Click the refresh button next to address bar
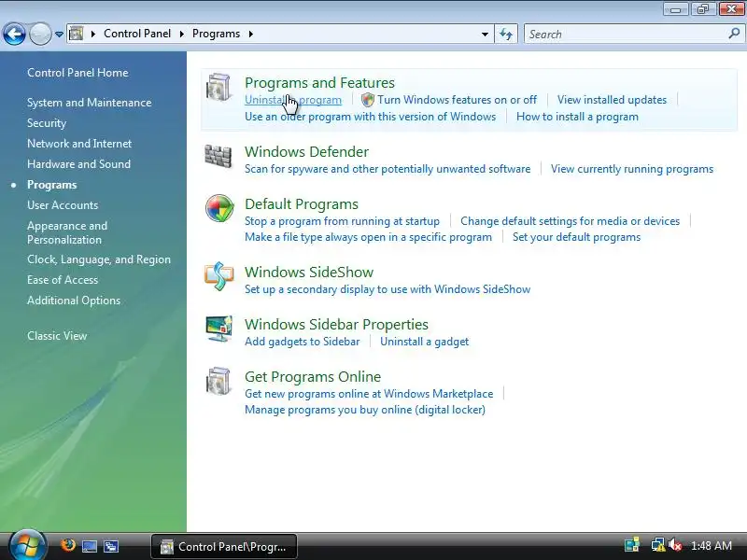747x560 pixels. coord(506,34)
